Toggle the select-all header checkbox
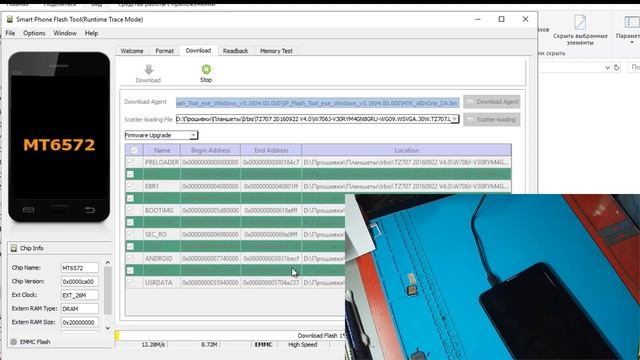 (x=134, y=150)
